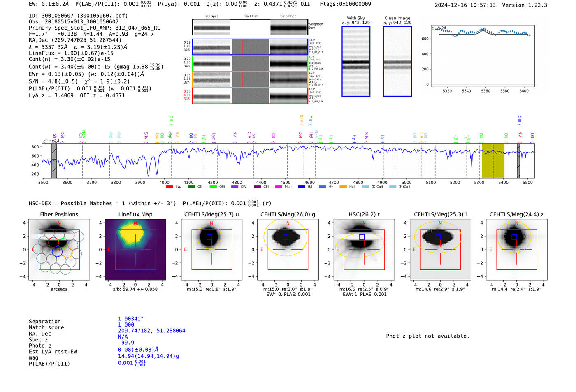Open the HSC(26.2) r-band cutout

coord(364,249)
